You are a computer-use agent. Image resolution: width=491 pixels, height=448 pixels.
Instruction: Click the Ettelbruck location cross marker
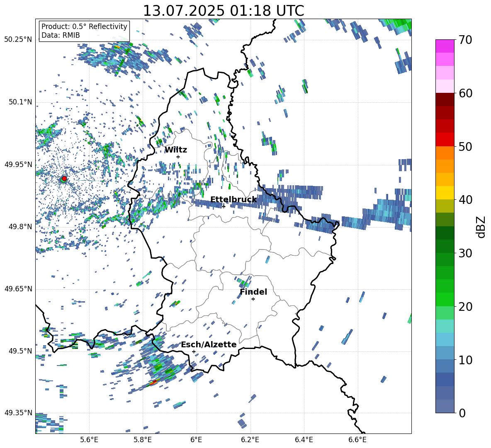click(x=224, y=206)
